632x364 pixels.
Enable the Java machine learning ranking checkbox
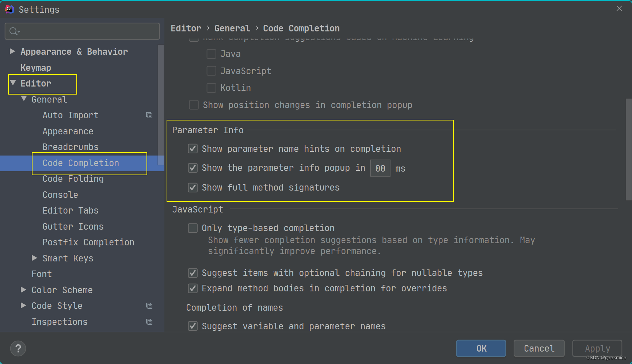pos(211,54)
